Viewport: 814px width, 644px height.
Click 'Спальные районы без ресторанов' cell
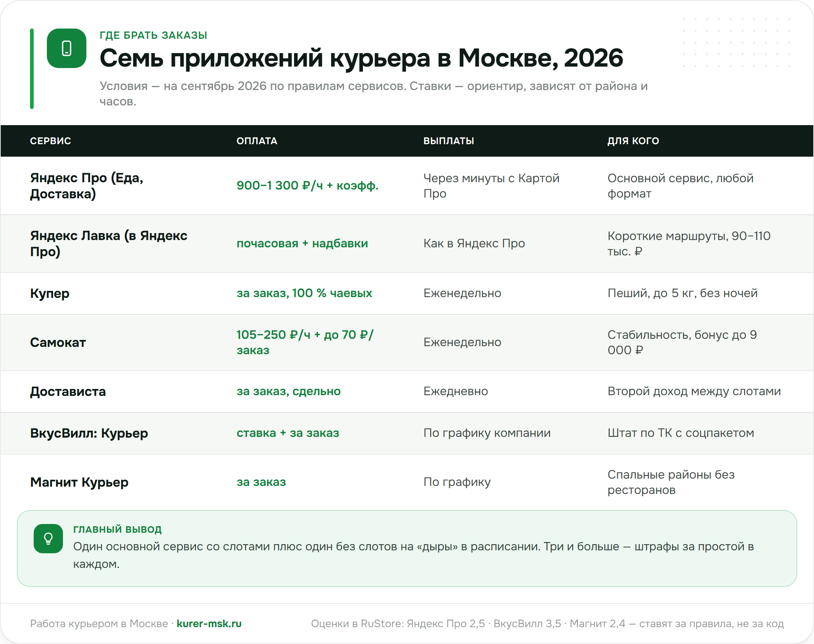pyautogui.click(x=671, y=482)
